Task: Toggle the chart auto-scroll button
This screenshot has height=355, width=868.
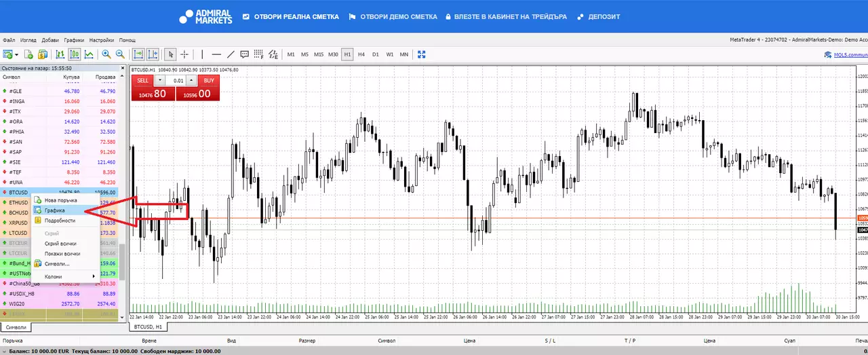Action: pyautogui.click(x=138, y=54)
